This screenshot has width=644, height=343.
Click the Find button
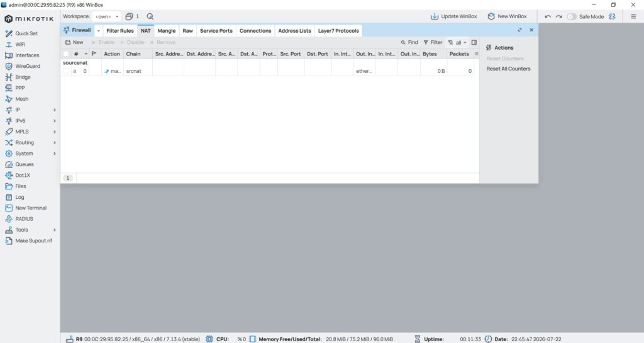tap(409, 42)
